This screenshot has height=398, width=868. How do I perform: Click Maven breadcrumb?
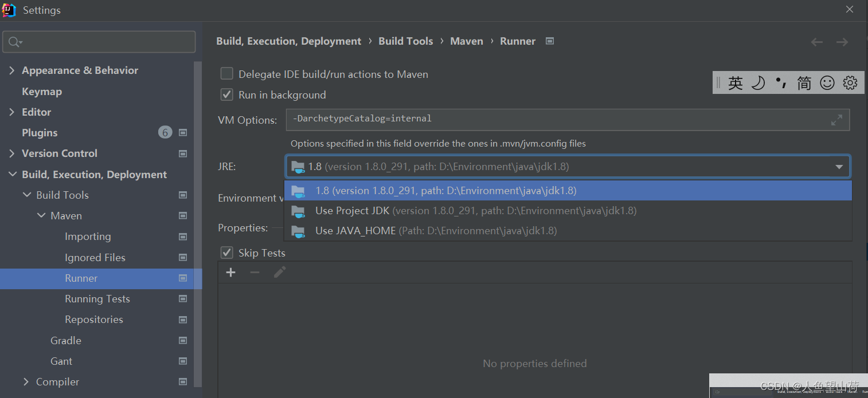click(x=467, y=41)
